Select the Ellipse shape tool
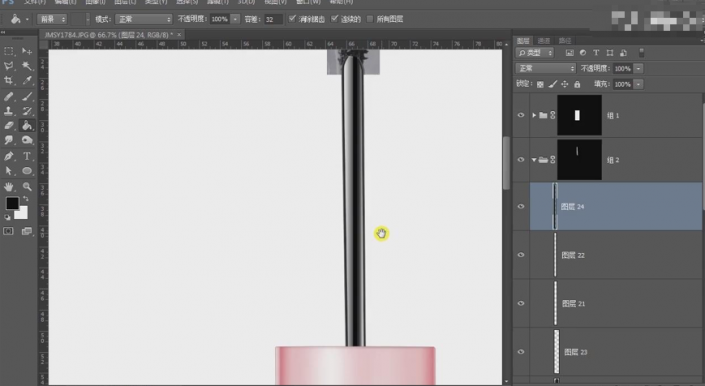Viewport: 705px width, 386px height. coord(27,171)
